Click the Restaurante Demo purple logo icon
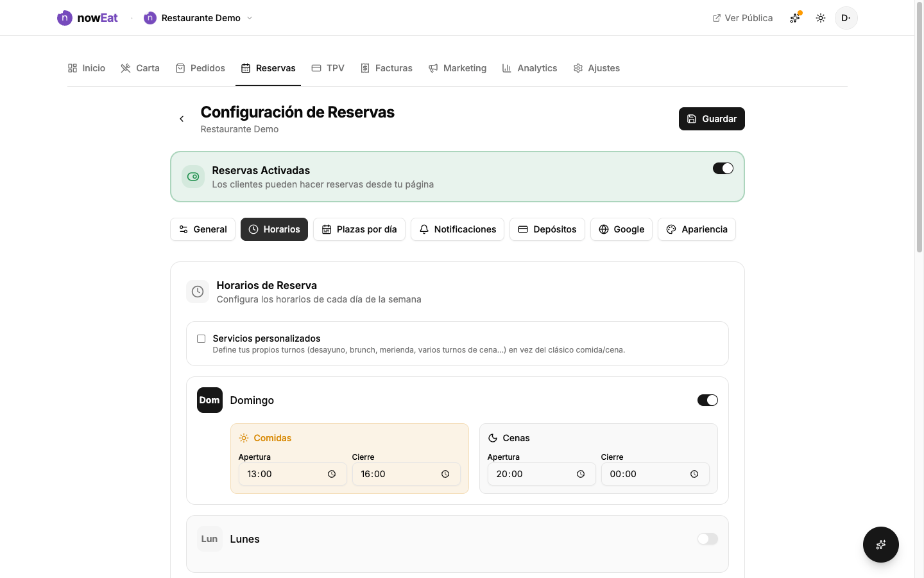924x578 pixels. pyautogui.click(x=150, y=18)
